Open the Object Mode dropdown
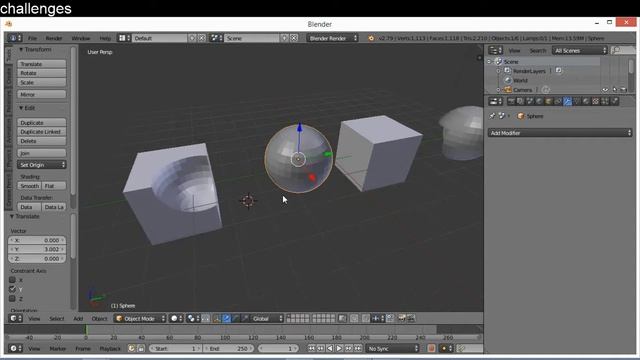640x360 pixels. (x=140, y=318)
